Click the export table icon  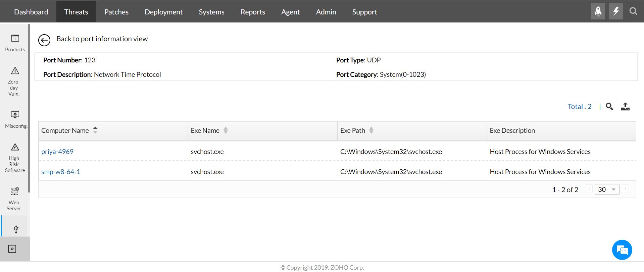point(625,107)
